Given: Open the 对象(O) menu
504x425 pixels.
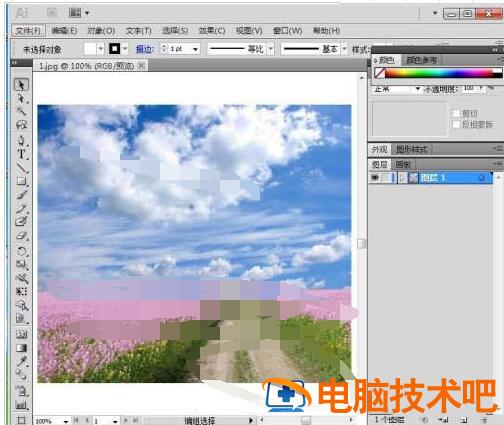Looking at the screenshot, I should click(101, 31).
